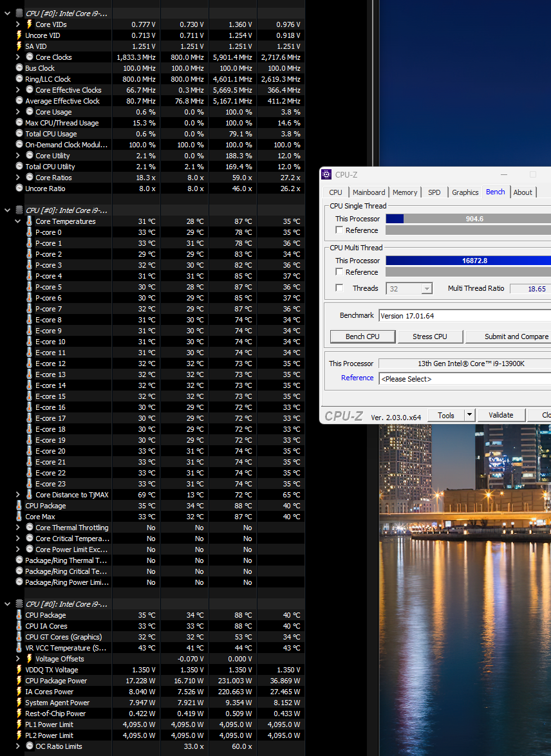Image resolution: width=551 pixels, height=756 pixels.
Task: Switch to the SPD tab
Action: tap(434, 192)
